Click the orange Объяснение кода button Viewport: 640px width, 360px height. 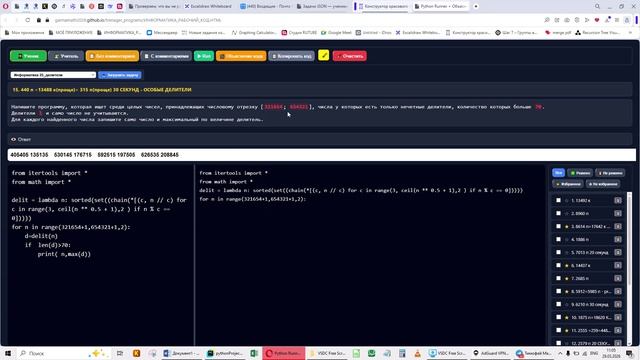pos(241,56)
